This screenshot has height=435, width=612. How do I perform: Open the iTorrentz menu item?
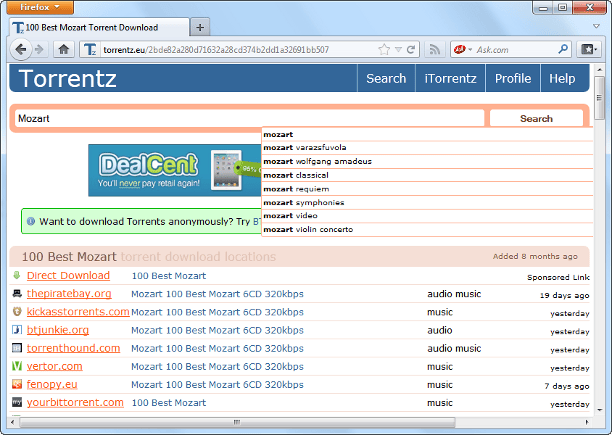coord(450,78)
